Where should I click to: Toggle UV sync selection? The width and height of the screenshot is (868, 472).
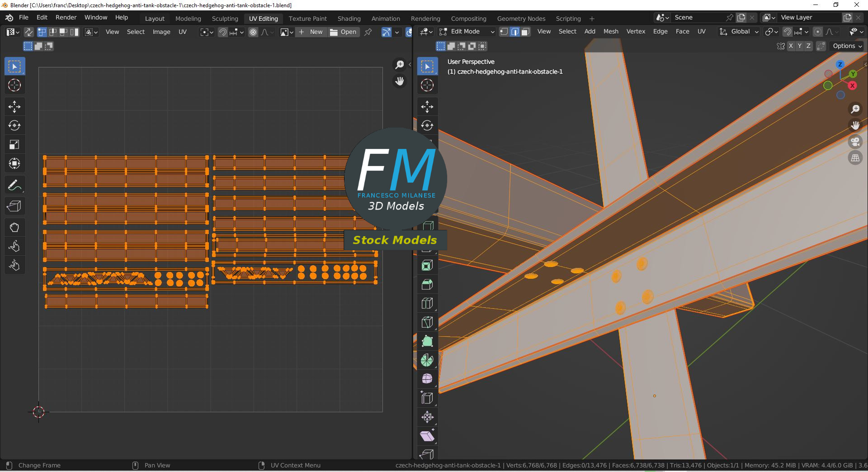pos(28,32)
